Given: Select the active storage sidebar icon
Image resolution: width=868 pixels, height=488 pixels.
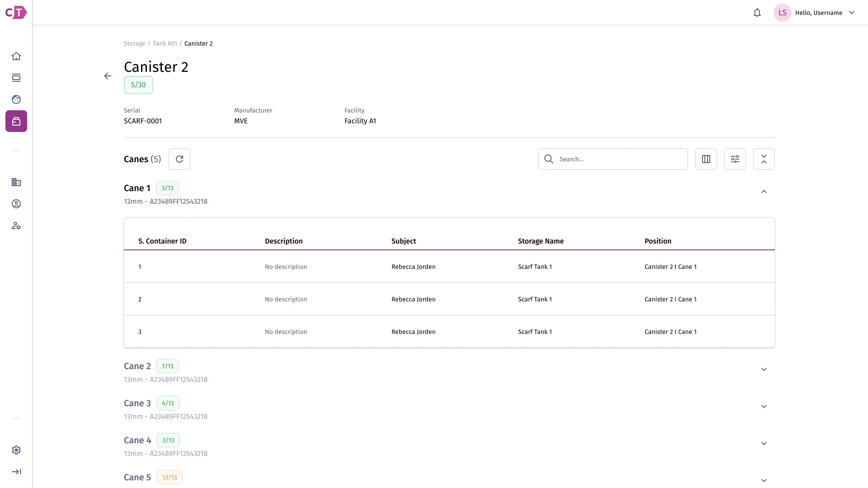Looking at the screenshot, I should click(16, 121).
